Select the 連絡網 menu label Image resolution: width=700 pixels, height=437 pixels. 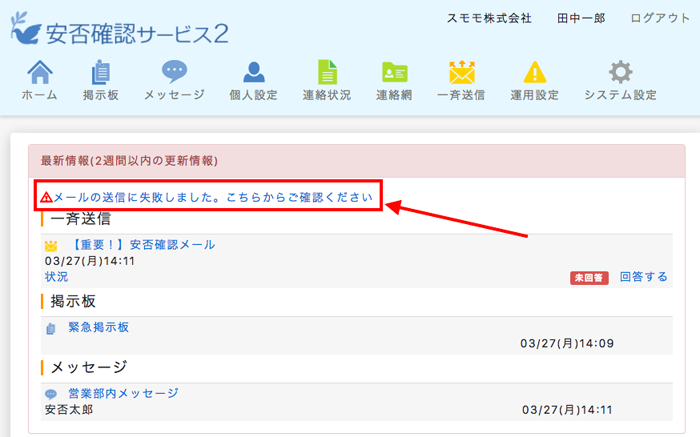point(395,95)
